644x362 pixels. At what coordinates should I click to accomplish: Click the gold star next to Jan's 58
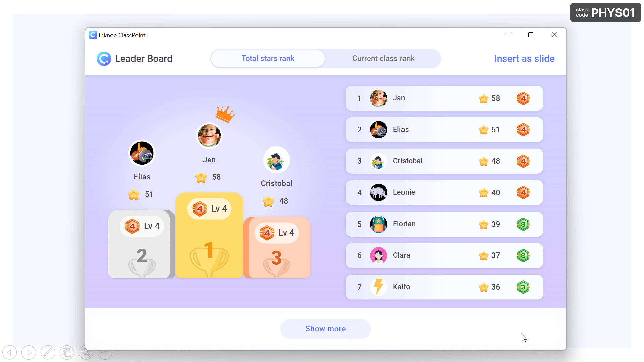(x=483, y=98)
